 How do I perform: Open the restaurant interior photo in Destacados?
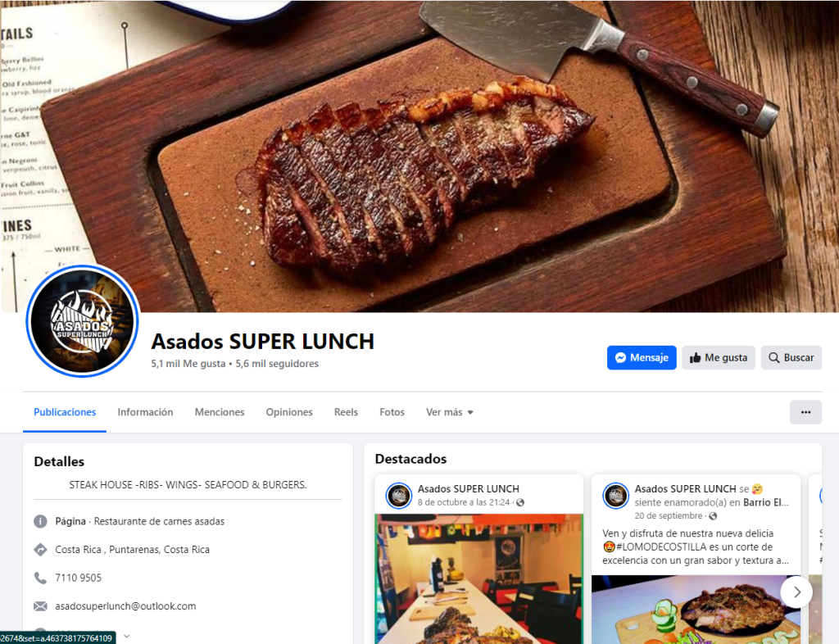[478, 578]
